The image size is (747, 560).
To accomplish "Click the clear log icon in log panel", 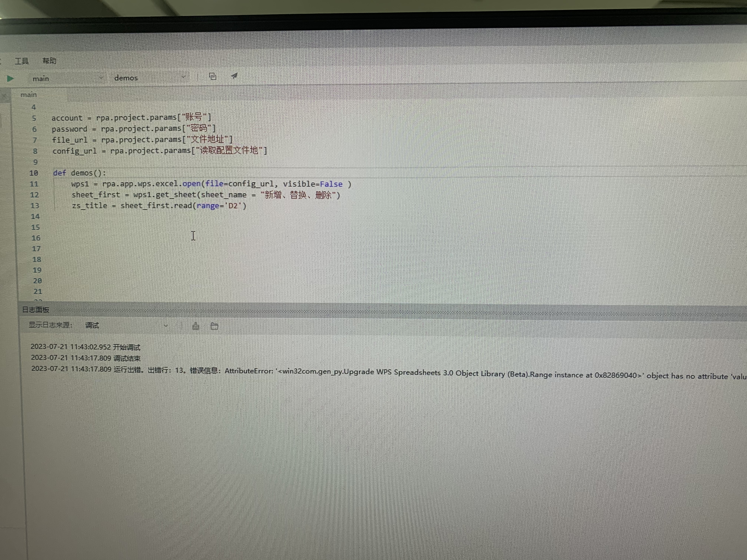I will [195, 326].
